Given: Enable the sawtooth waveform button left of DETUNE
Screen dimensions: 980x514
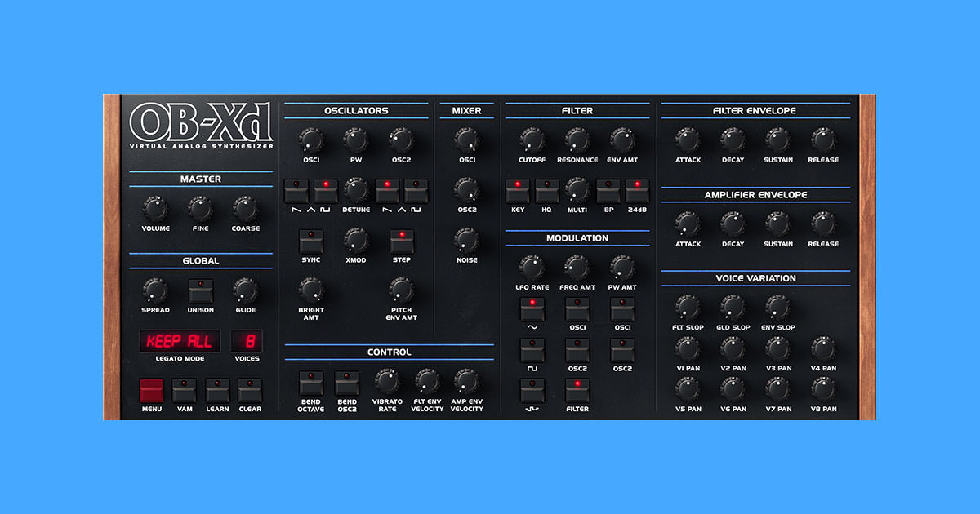Looking at the screenshot, I should tap(296, 191).
